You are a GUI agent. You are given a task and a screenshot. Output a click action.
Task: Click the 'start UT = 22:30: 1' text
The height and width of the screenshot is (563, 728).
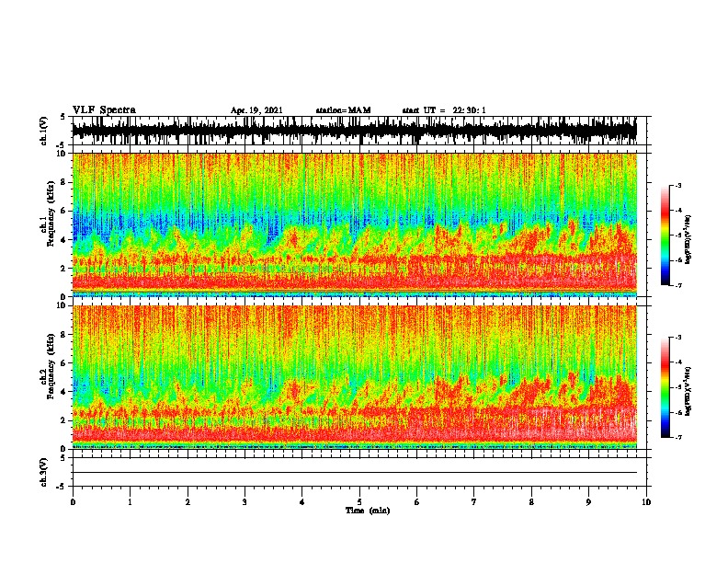point(444,110)
